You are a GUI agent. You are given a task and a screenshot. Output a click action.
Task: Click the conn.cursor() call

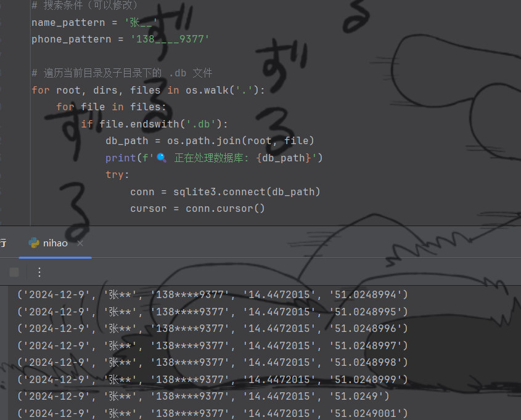(x=225, y=208)
